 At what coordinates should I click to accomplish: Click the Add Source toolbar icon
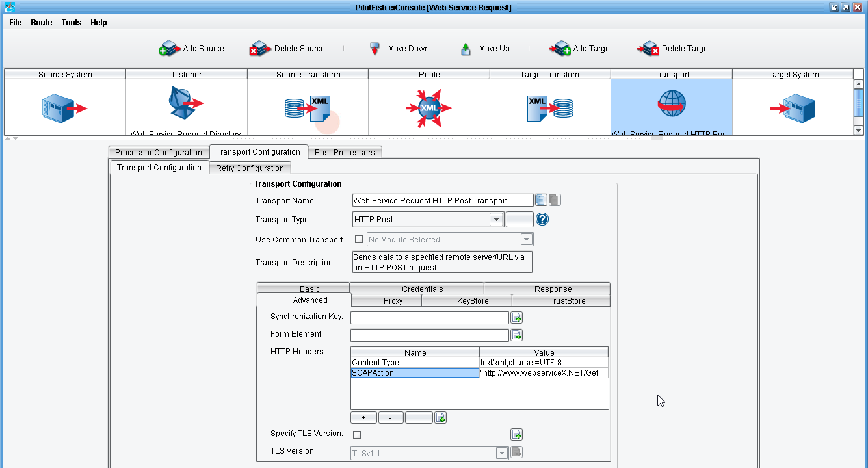[170, 49]
